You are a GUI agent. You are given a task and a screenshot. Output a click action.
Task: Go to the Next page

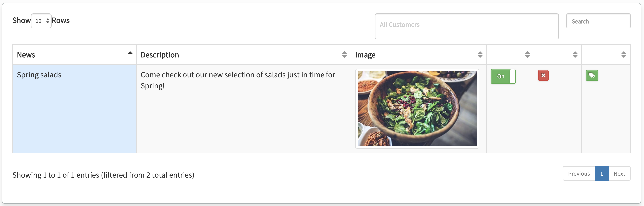pos(619,173)
